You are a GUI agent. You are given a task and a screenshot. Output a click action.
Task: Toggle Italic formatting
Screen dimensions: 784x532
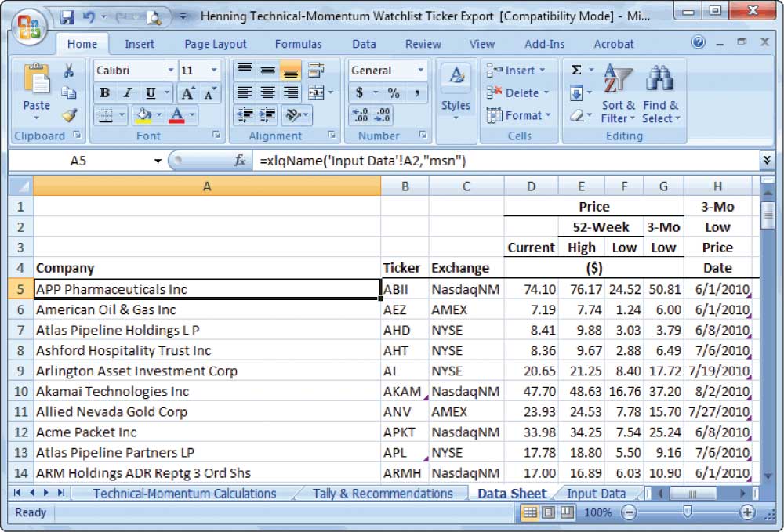coord(126,93)
